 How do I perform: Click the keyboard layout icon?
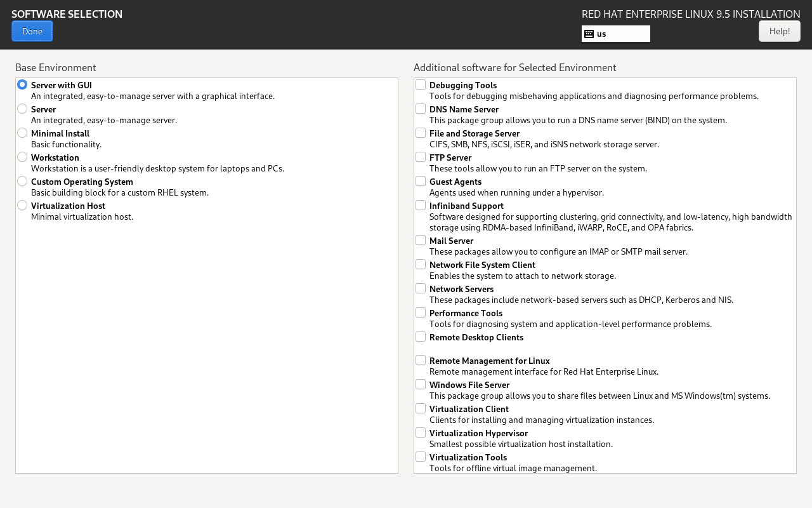(589, 34)
